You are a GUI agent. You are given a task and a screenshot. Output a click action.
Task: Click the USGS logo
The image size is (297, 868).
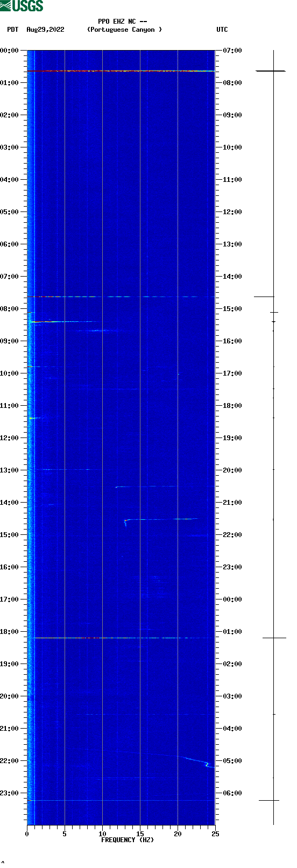pyautogui.click(x=22, y=6)
